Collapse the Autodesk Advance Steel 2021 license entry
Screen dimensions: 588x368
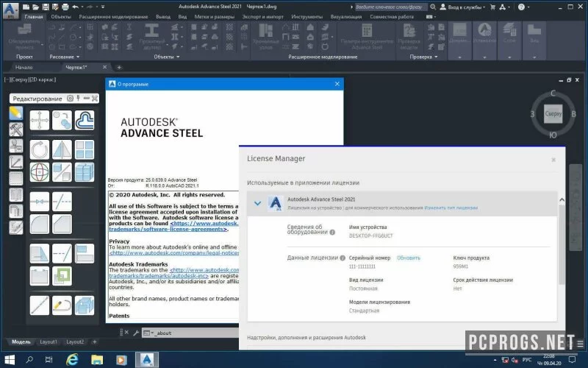[257, 203]
